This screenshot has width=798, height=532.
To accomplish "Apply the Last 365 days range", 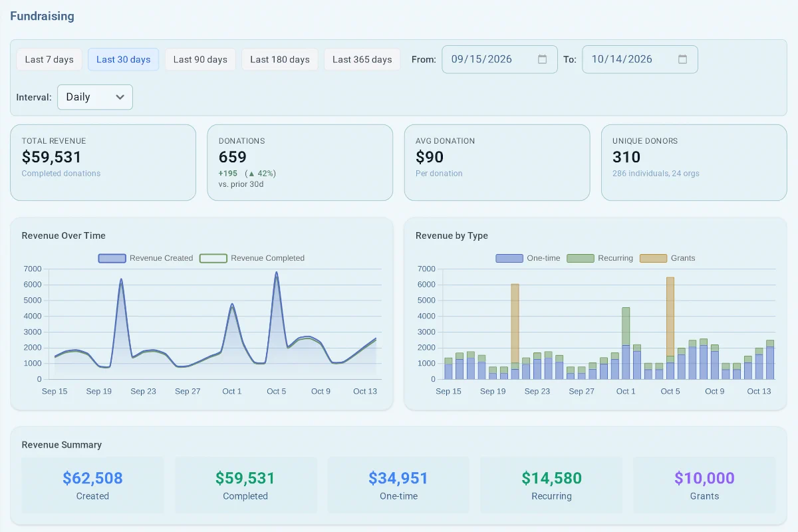I will (x=362, y=59).
